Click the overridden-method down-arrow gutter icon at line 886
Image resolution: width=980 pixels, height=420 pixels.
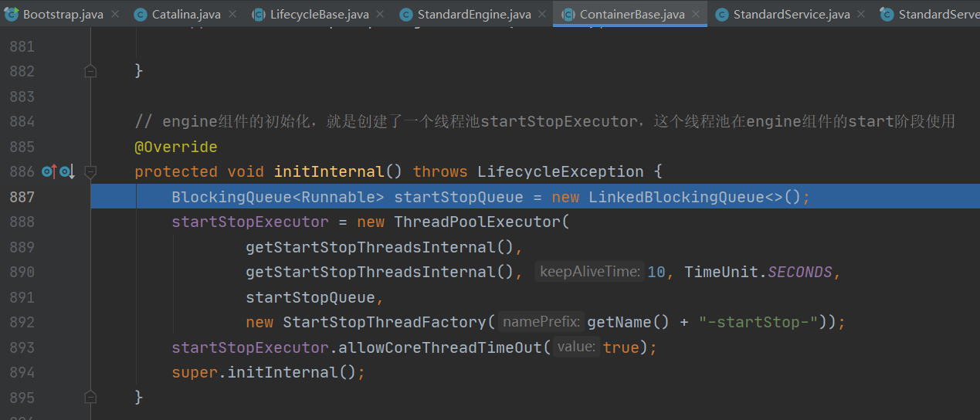(66, 171)
